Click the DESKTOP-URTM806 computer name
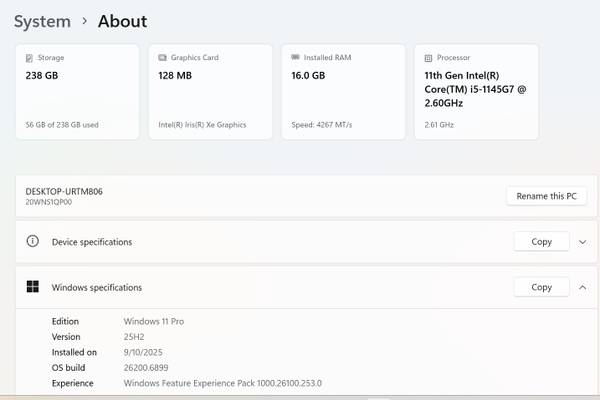Viewport: 600px width, 400px height. pyautogui.click(x=64, y=190)
